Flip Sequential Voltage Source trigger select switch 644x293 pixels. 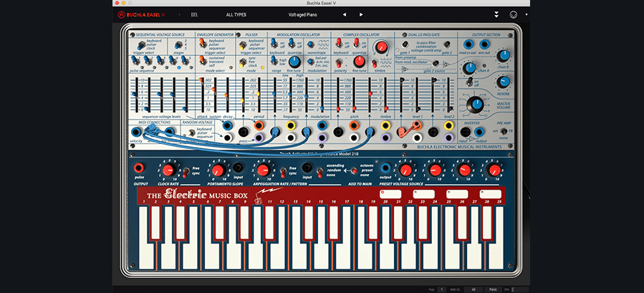click(140, 45)
